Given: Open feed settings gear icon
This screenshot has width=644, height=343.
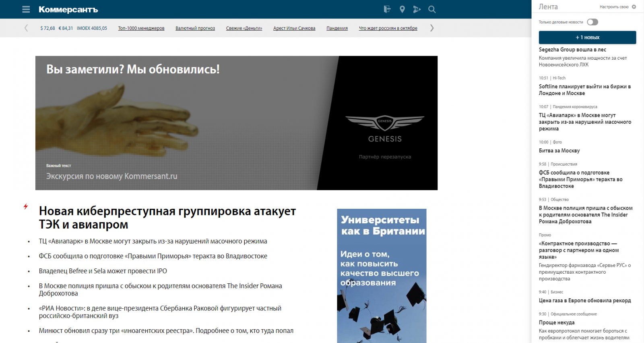Looking at the screenshot, I should [x=634, y=7].
